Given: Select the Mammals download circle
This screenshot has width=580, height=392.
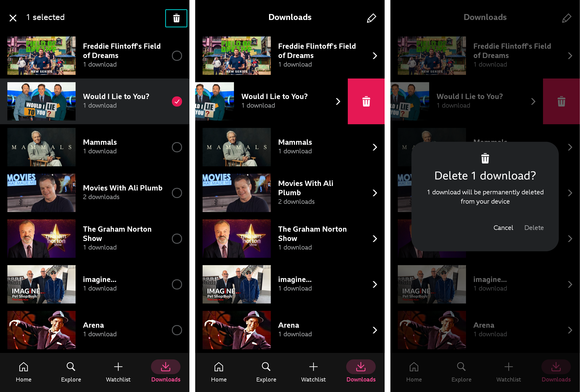Looking at the screenshot, I should pyautogui.click(x=177, y=147).
